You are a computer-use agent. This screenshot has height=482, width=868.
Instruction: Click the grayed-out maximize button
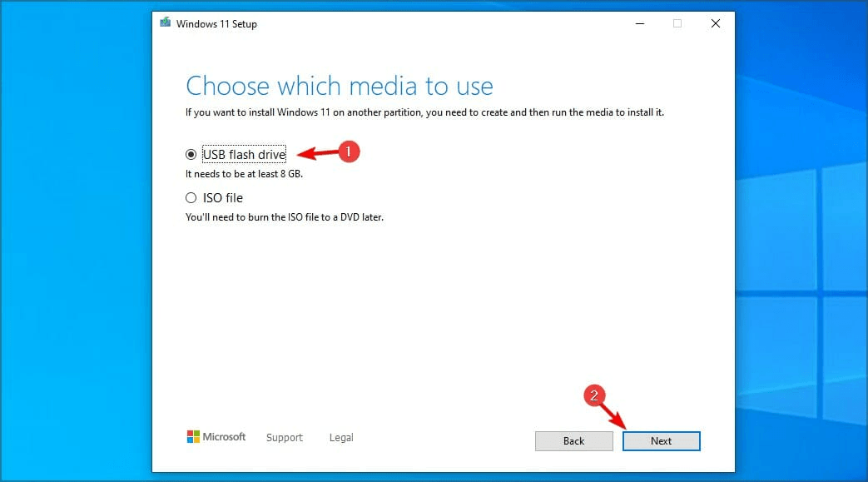677,23
